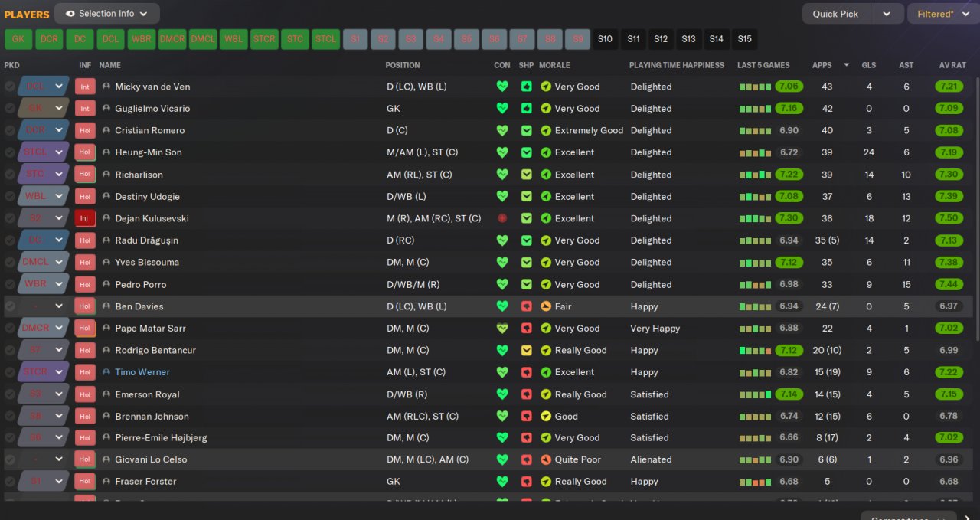
Task: Toggle the pick checkmark for Cristian Romero
Action: (x=10, y=130)
